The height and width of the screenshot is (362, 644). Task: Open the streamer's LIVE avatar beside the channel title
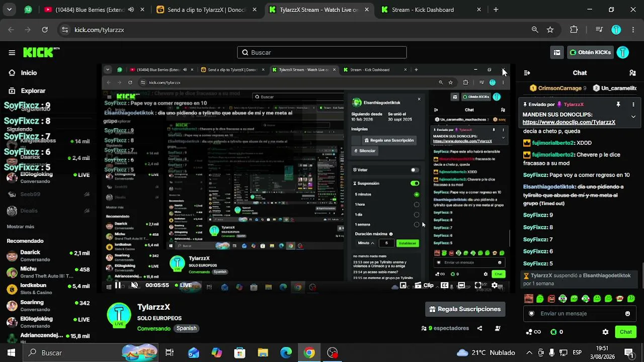pyautogui.click(x=119, y=315)
